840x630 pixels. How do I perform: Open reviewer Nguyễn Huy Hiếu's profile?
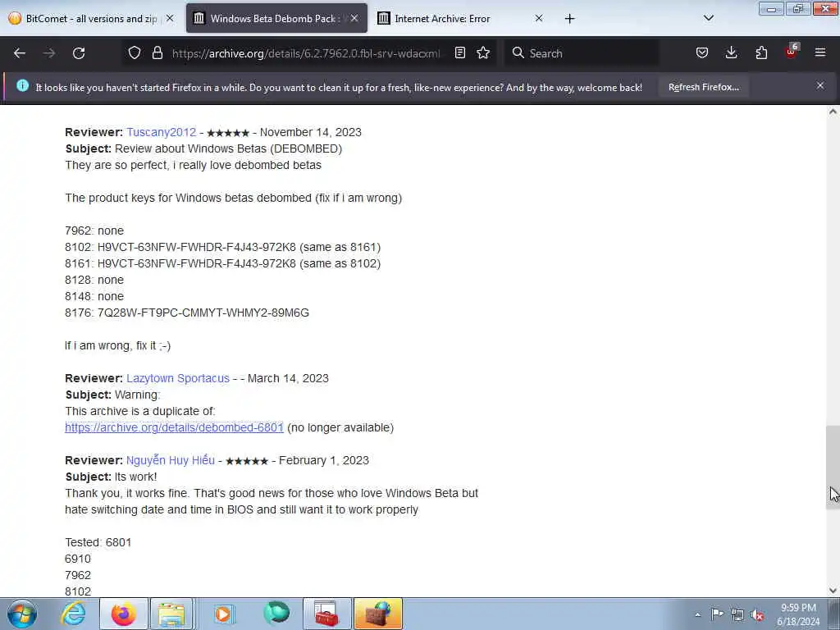(x=171, y=460)
